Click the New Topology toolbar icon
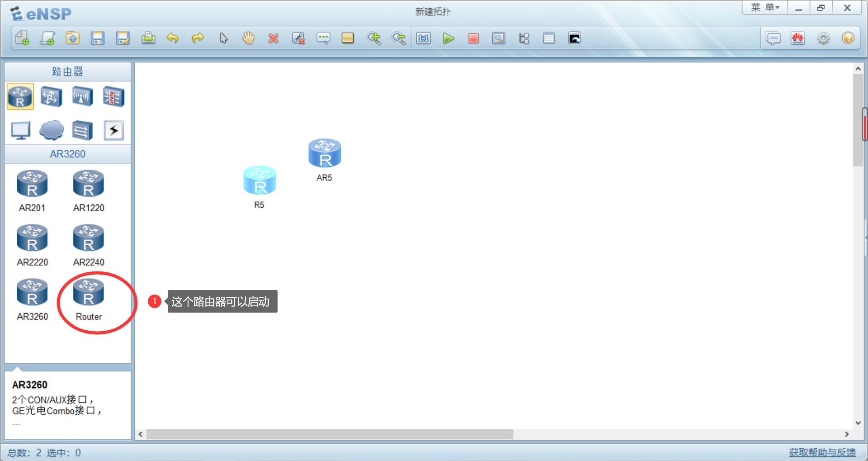 point(22,38)
